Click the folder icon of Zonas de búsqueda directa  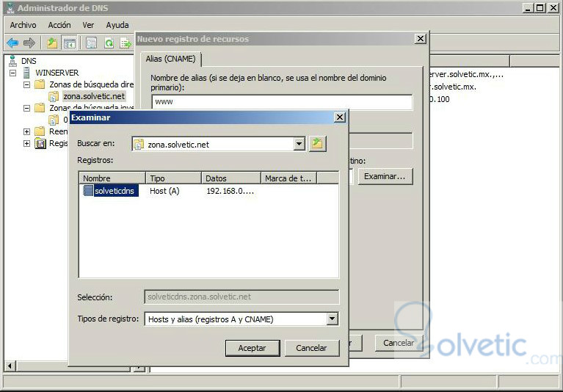coord(40,84)
